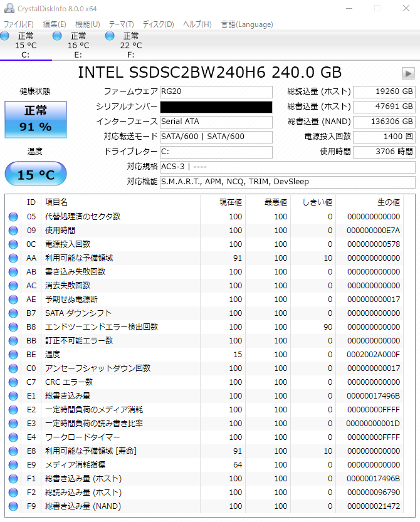Click raw value 000000000E7A in 使用時間 row
The height and width of the screenshot is (522, 420).
click(x=373, y=231)
